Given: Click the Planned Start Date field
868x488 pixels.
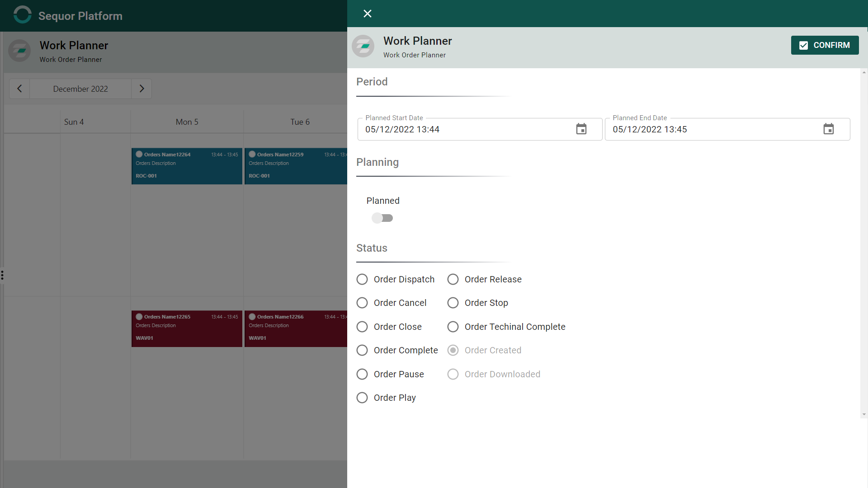Looking at the screenshot, I should point(480,129).
